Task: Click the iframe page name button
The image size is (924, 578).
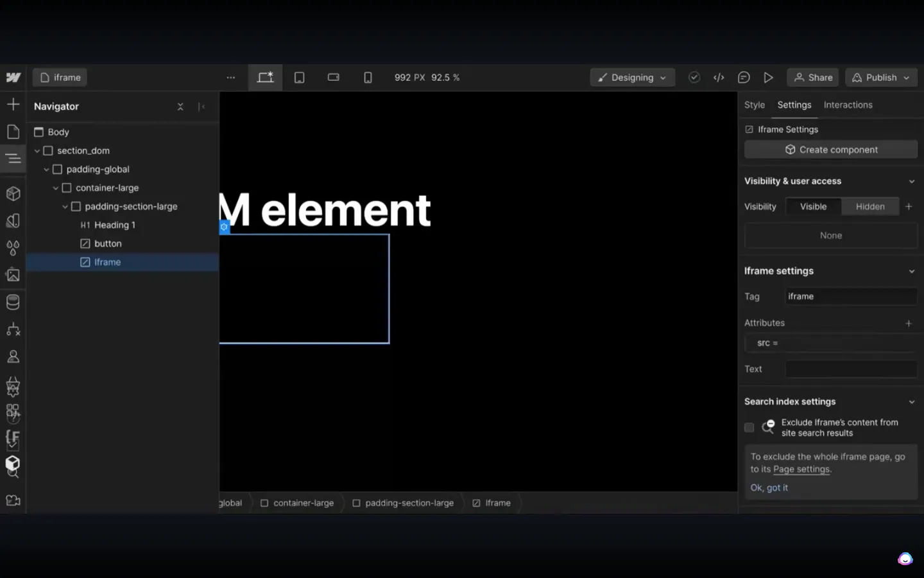Action: pyautogui.click(x=60, y=78)
